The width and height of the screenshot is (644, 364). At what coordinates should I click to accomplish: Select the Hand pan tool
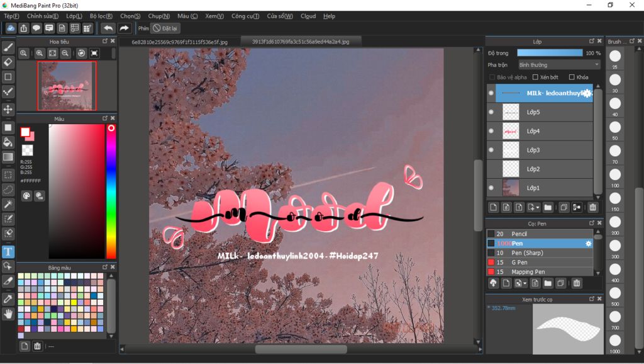click(x=8, y=314)
